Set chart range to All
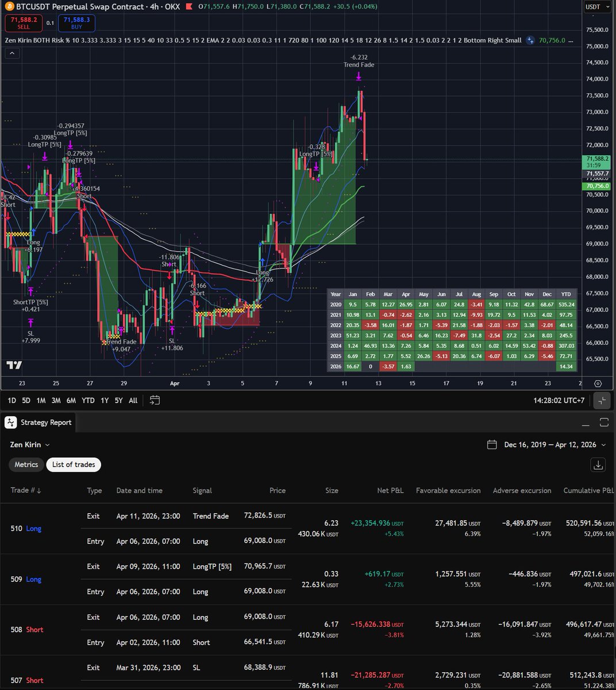Image resolution: width=616 pixels, height=690 pixels. 133,400
